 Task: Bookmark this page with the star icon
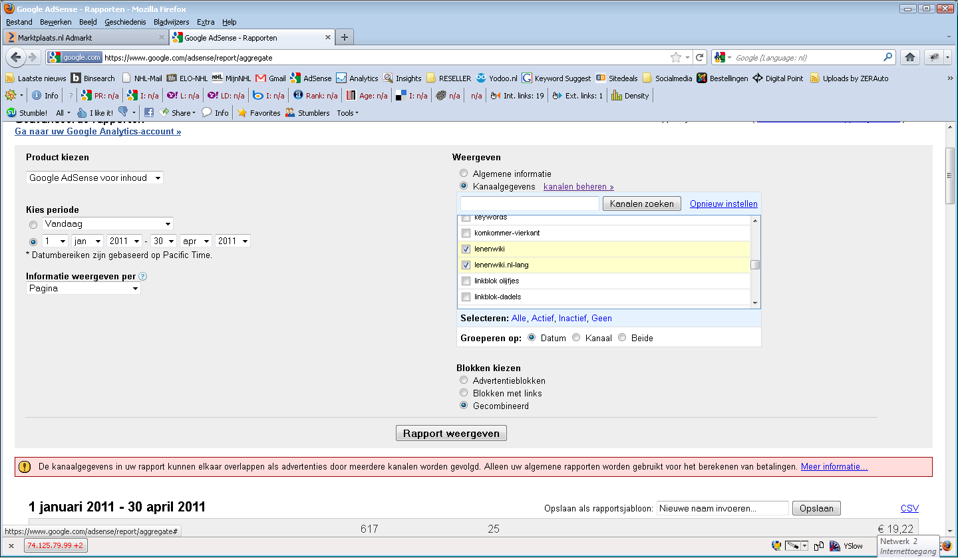[676, 57]
